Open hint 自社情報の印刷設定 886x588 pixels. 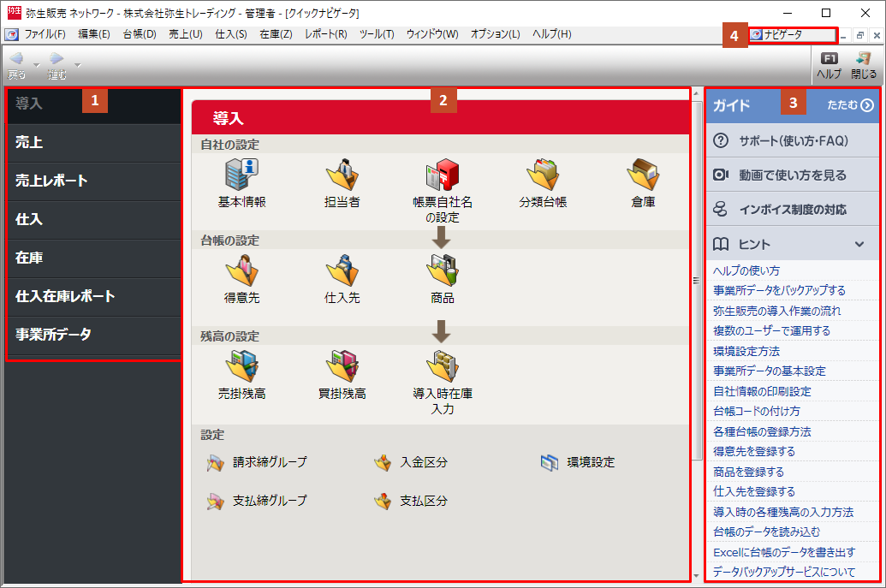coord(762,391)
